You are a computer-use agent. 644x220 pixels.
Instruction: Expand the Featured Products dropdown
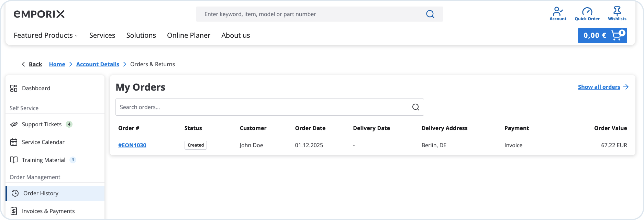pyautogui.click(x=46, y=35)
